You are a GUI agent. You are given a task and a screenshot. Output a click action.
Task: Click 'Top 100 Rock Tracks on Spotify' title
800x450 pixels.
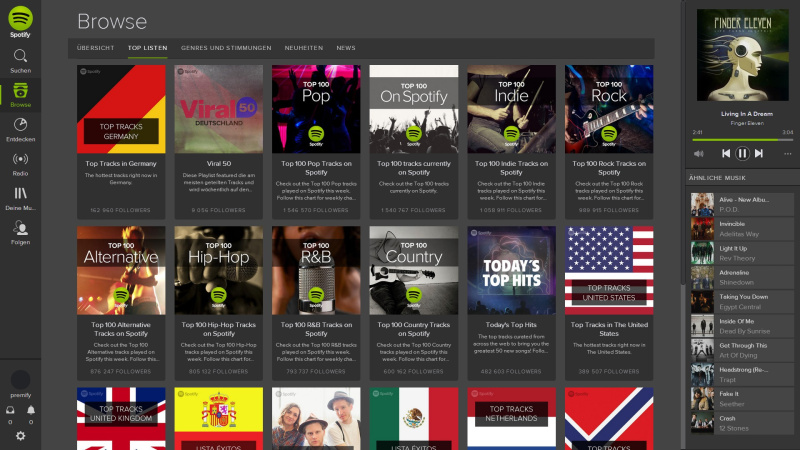tap(609, 168)
